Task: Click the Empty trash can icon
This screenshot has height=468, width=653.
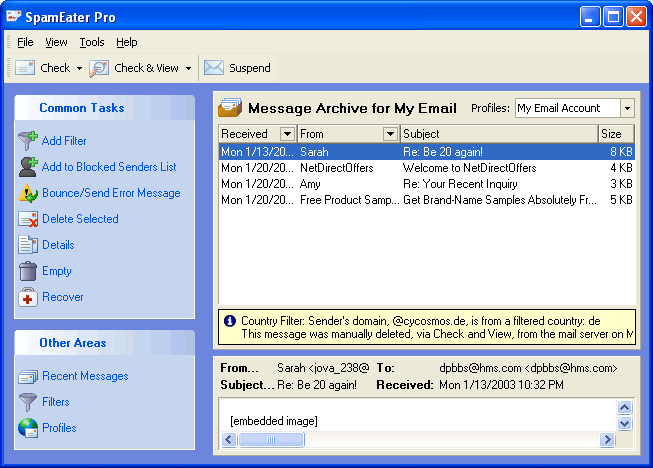Action: click(28, 271)
